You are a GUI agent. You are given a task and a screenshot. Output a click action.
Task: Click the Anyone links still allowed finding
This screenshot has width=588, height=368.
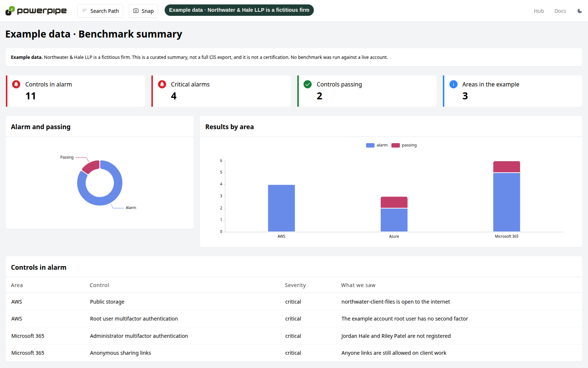[394, 353]
